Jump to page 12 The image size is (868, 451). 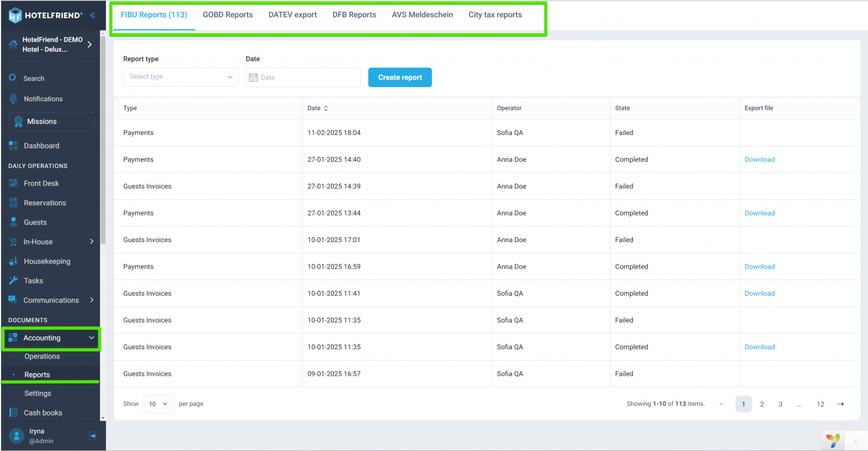tap(820, 404)
